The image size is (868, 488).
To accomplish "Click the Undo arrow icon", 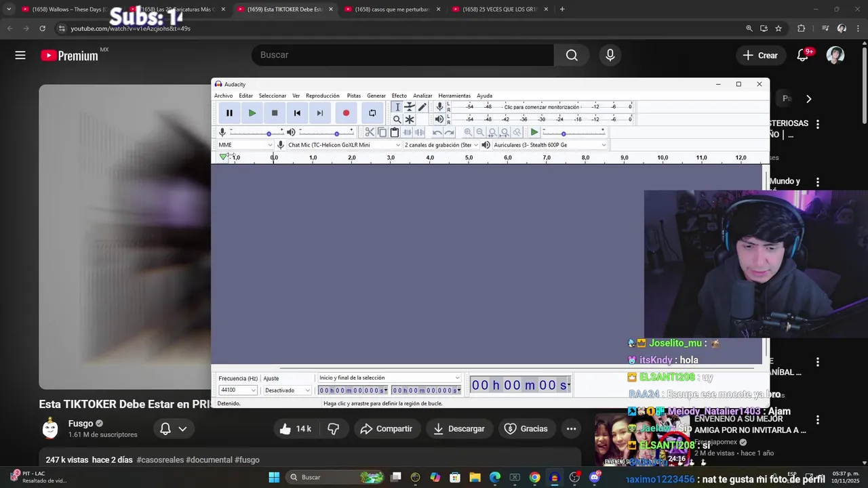I will 437,132.
